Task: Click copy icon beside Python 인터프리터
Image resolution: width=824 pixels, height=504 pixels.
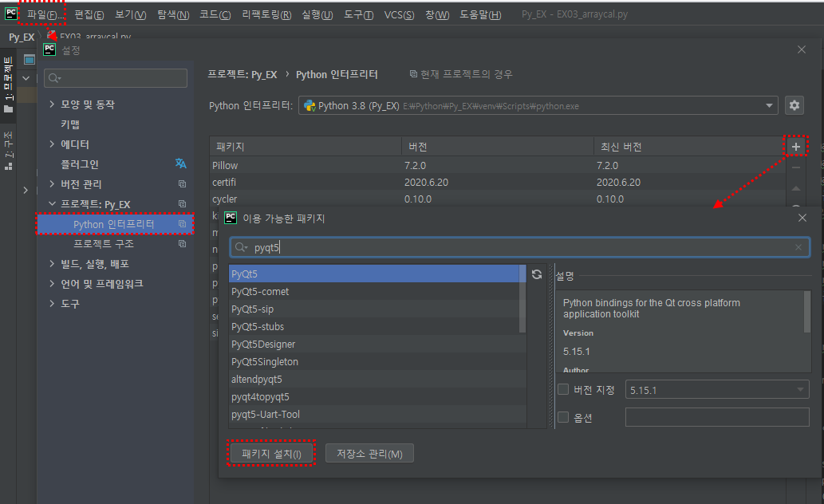Action: (x=182, y=224)
